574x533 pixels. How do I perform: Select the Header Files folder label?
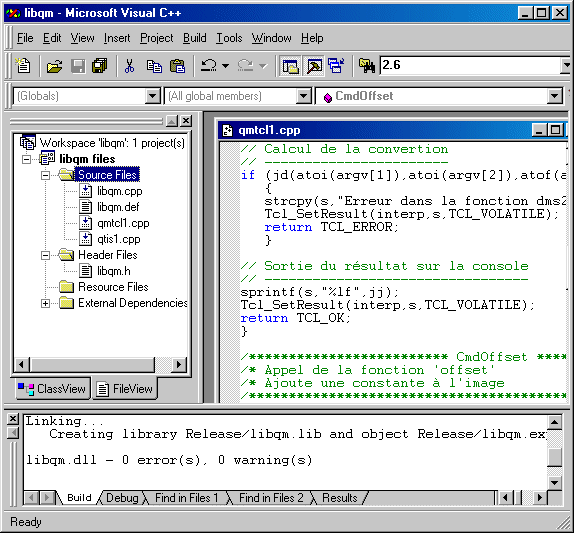tap(108, 255)
